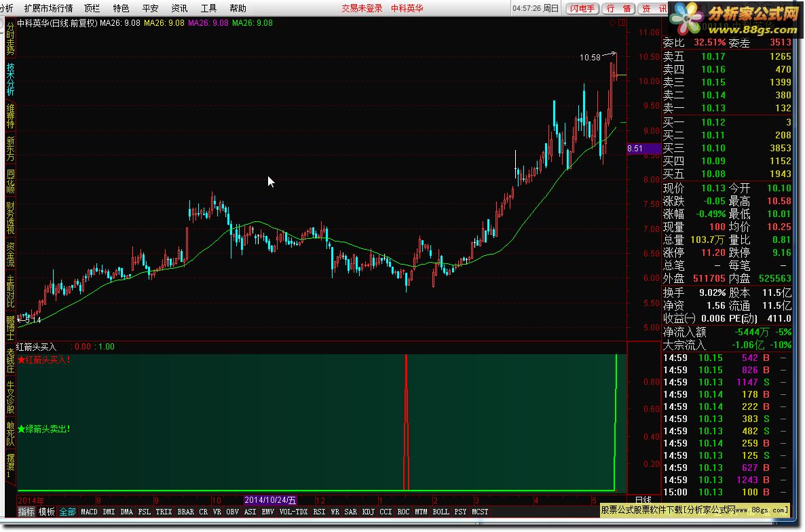The image size is (805, 532).
Task: Switch indicator to MCST
Action: point(480,512)
